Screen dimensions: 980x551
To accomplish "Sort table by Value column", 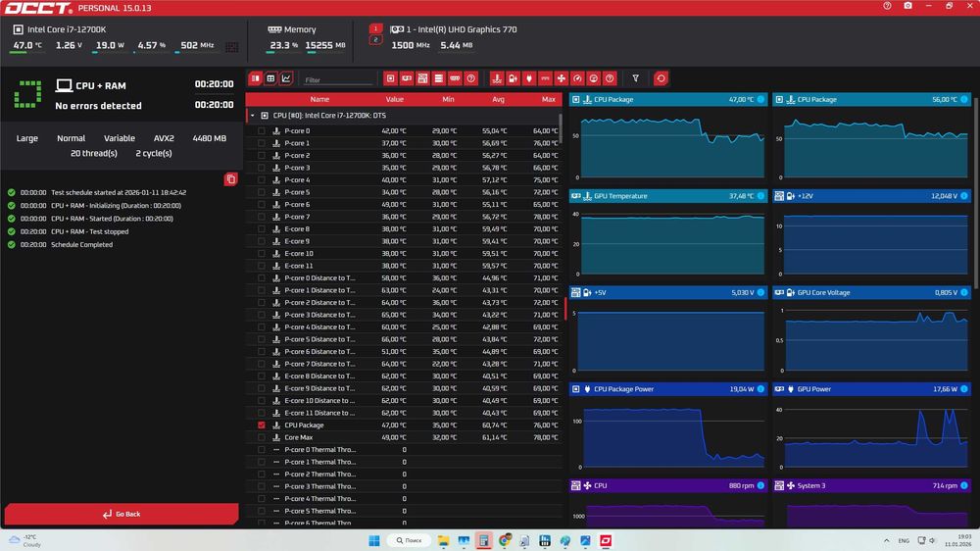I will [394, 99].
